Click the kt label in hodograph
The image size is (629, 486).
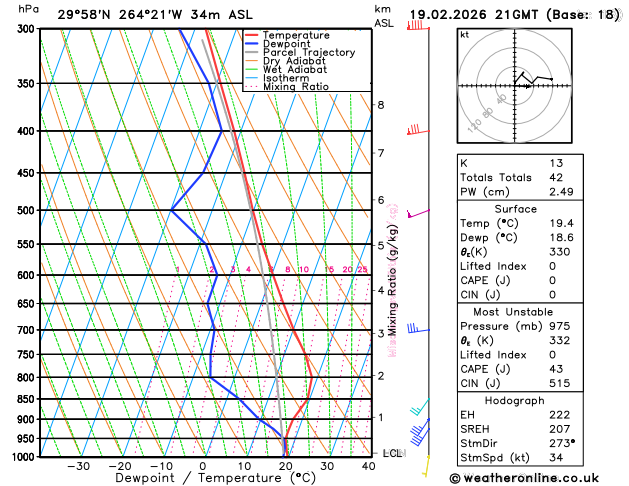[465, 35]
